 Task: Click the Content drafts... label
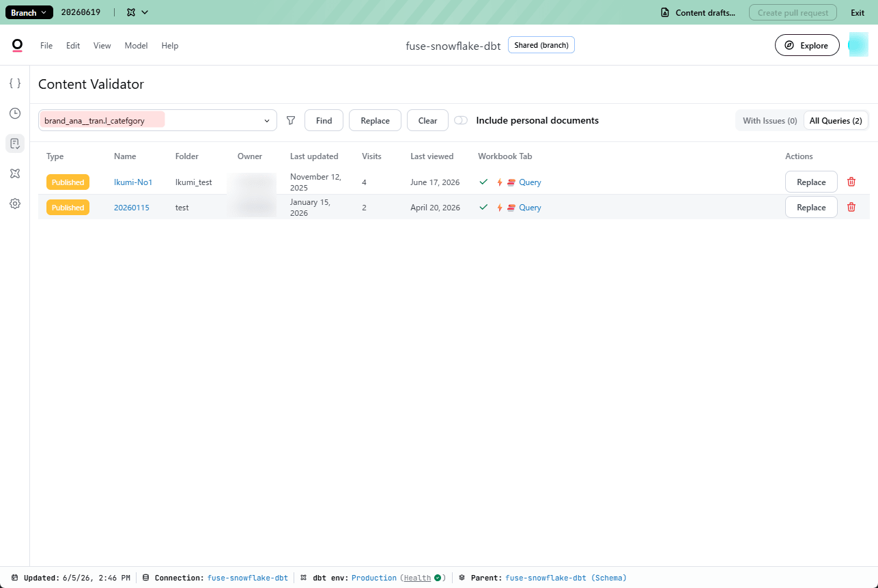pyautogui.click(x=706, y=12)
